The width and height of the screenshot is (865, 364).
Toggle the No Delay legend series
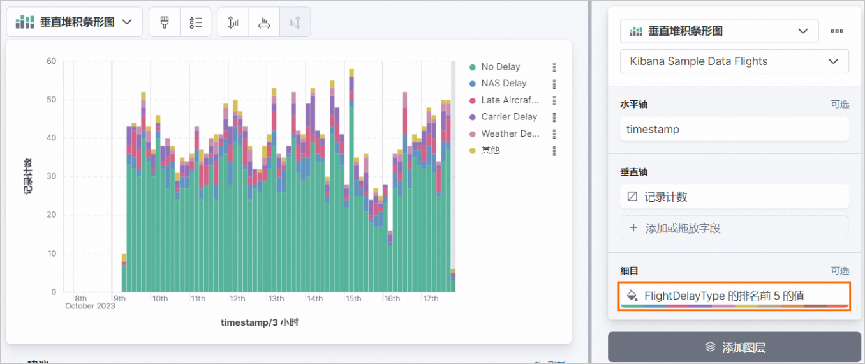pos(500,67)
